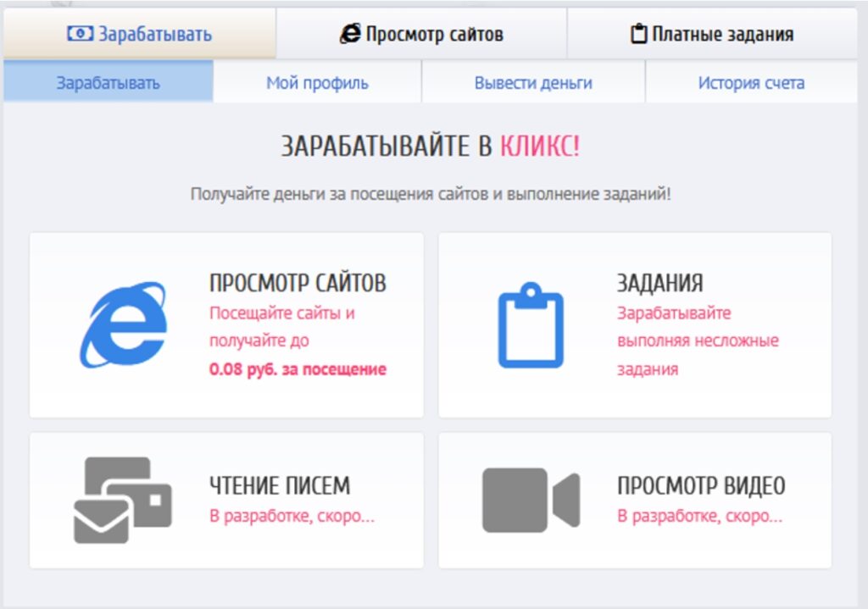Open the История счета sub-tab
The image size is (868, 609).
coord(751,82)
